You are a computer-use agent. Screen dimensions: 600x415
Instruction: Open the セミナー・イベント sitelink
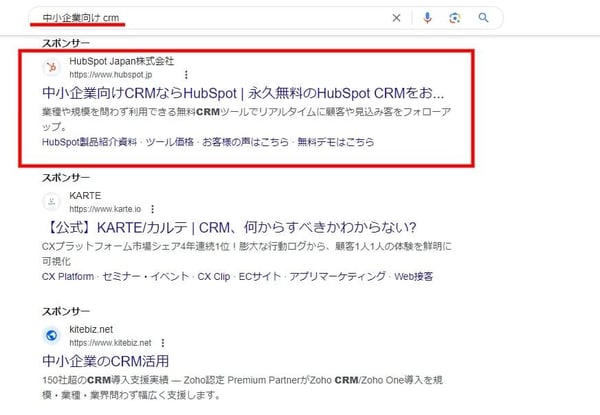(145, 277)
